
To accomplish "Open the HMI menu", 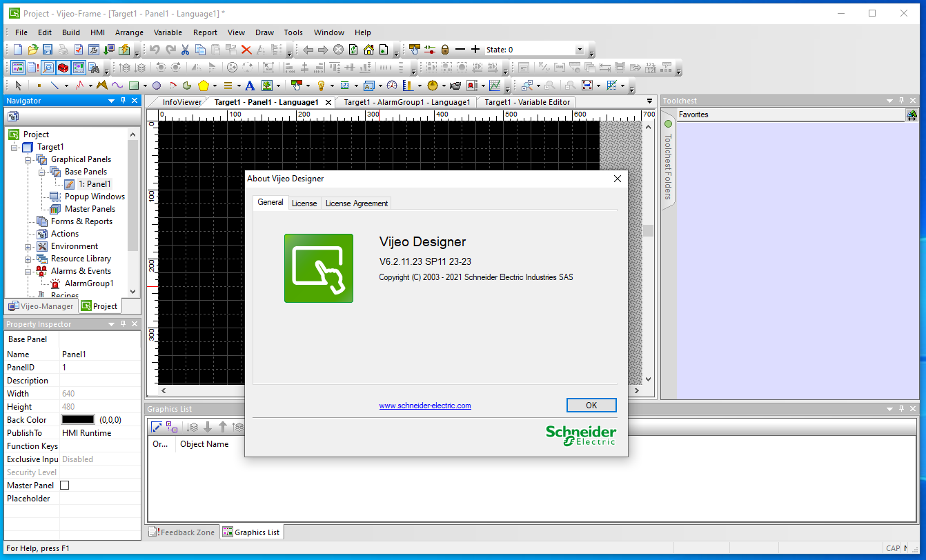I will point(97,32).
